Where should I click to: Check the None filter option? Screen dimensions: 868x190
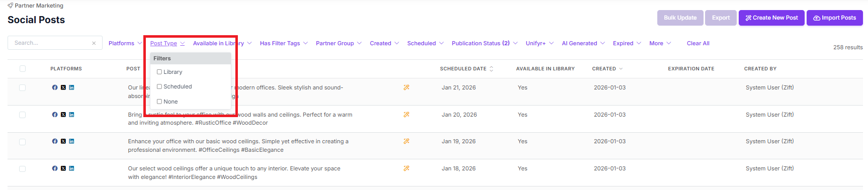tap(159, 102)
